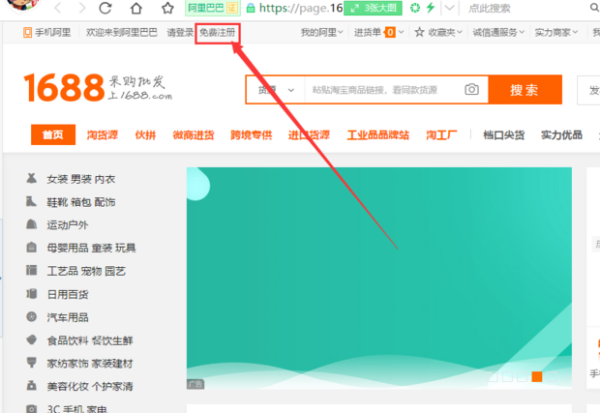Open the 个护家清 category link

[x=112, y=387]
